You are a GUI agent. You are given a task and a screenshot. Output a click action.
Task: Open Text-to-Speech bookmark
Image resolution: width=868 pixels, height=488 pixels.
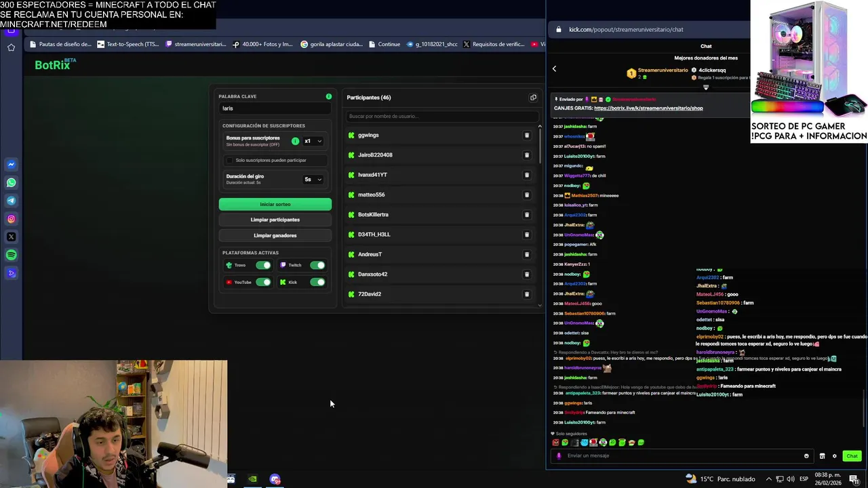(x=128, y=45)
